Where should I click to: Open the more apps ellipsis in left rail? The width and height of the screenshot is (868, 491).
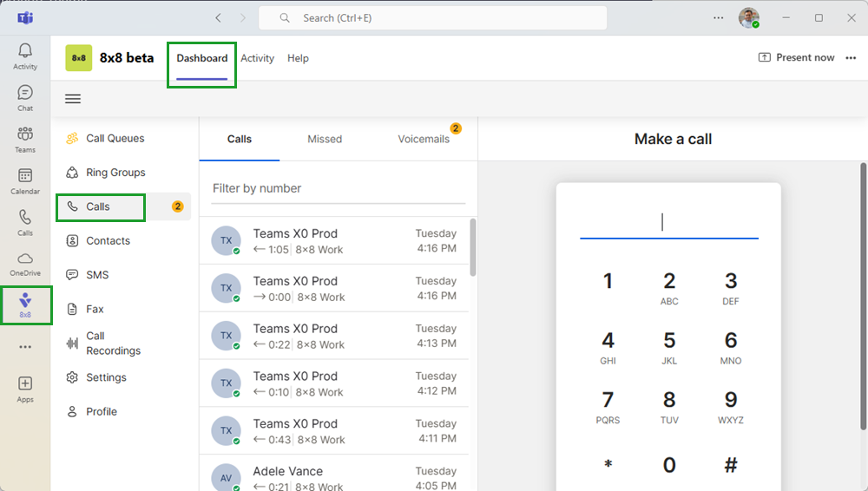coord(25,347)
